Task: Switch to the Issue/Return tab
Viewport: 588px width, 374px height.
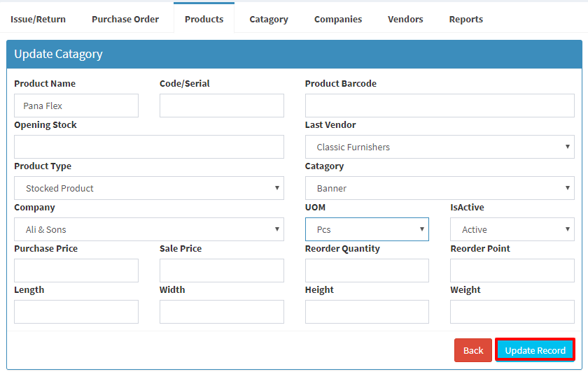Action: coord(38,19)
